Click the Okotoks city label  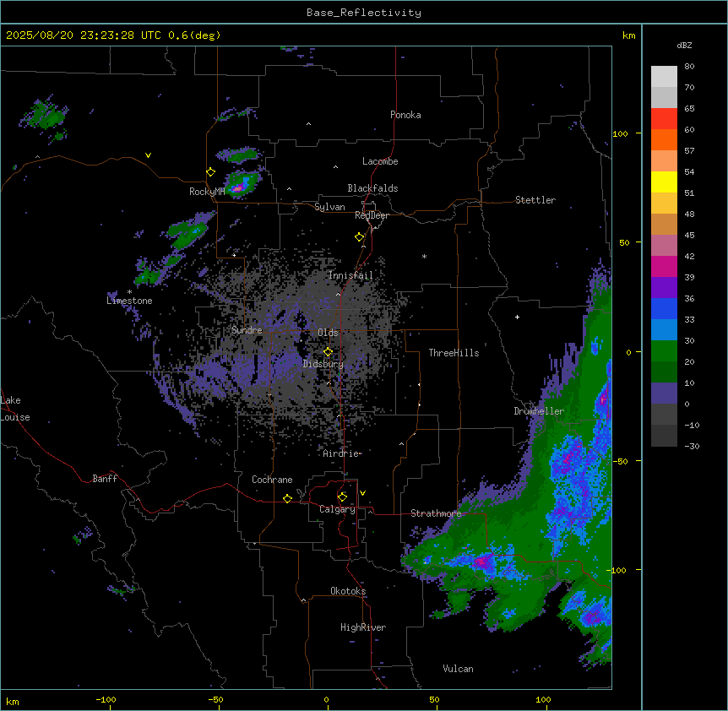coord(348,591)
